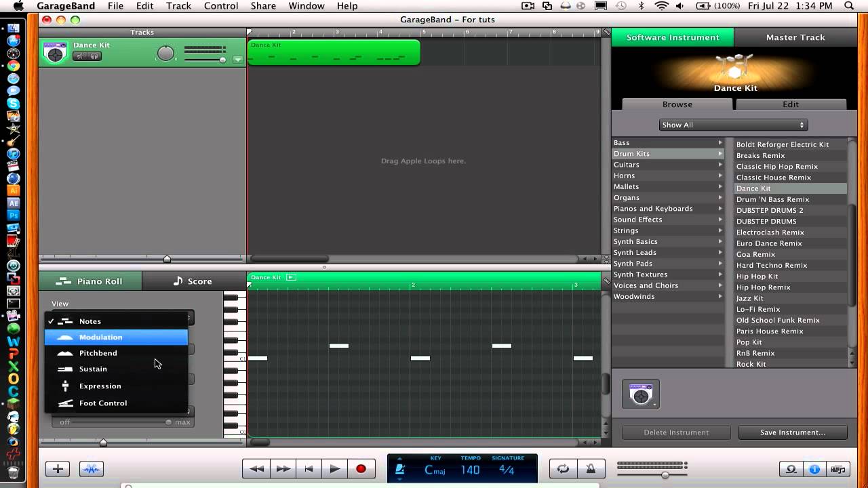Click the play region button in editor header
868x488 pixels.
coord(291,277)
